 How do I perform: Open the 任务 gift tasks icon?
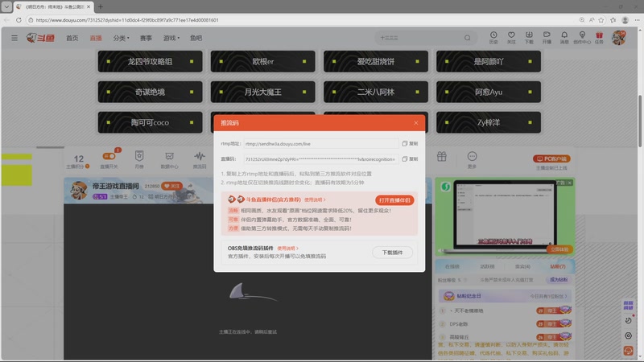tap(599, 38)
